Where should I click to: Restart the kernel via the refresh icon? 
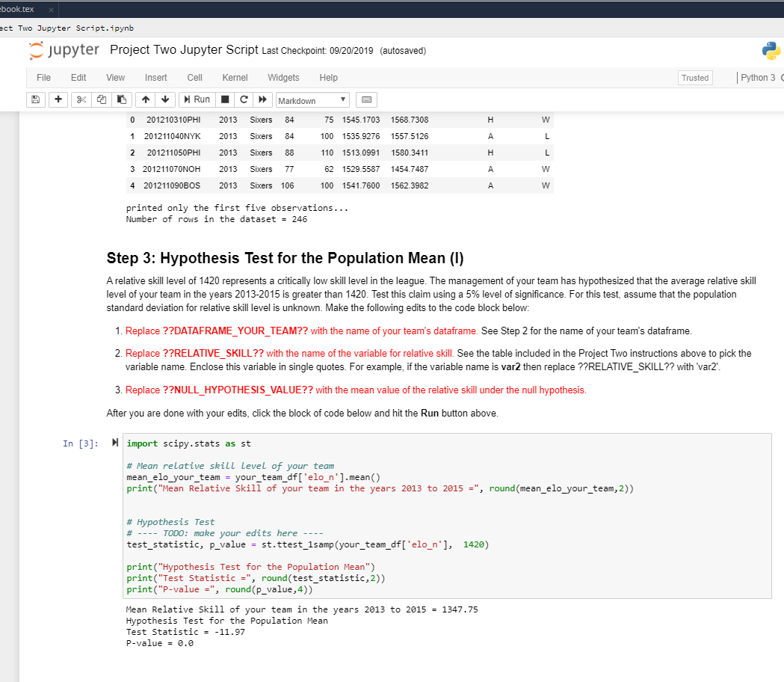tap(244, 99)
